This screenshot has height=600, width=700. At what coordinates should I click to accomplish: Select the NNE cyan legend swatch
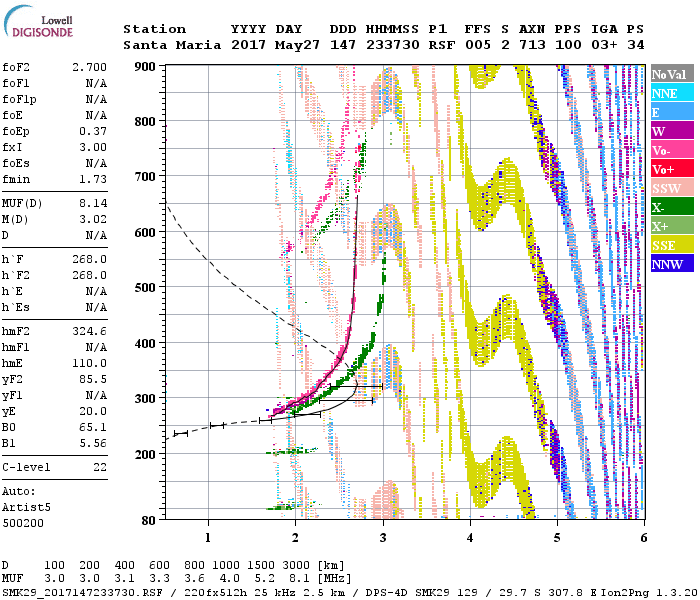672,93
